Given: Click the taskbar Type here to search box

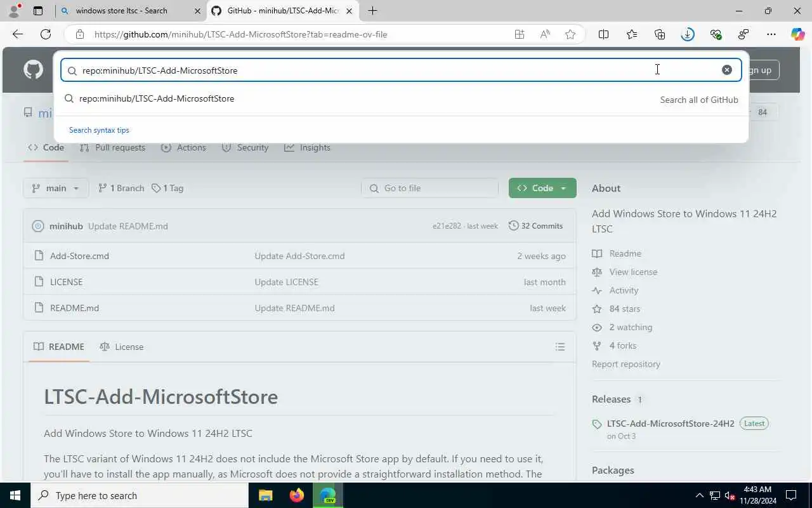Looking at the screenshot, I should [140, 495].
